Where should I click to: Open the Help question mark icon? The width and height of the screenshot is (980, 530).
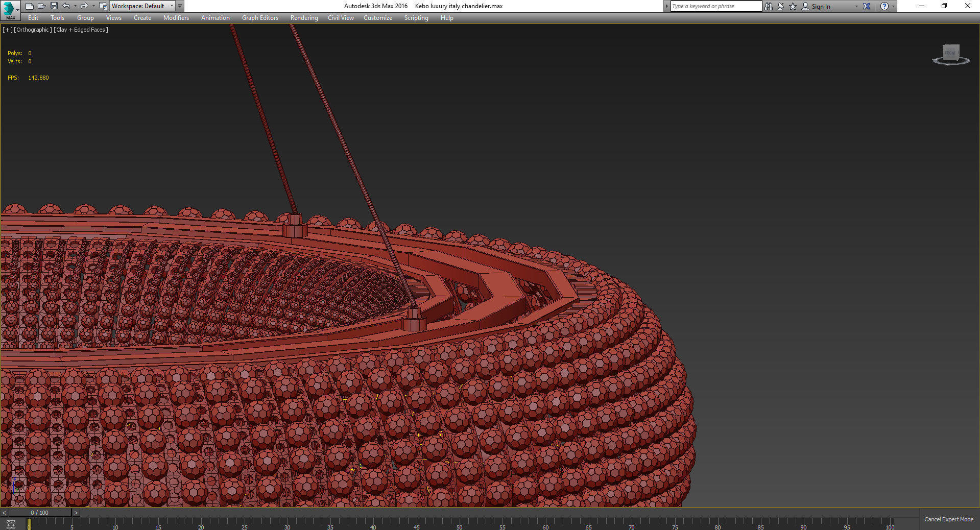click(x=885, y=6)
